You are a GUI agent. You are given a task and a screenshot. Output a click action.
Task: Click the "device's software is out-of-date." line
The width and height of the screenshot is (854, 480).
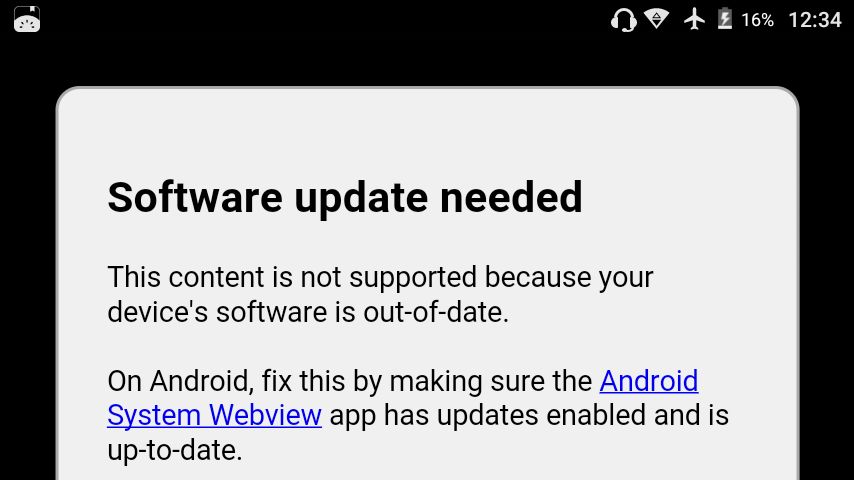click(x=308, y=312)
